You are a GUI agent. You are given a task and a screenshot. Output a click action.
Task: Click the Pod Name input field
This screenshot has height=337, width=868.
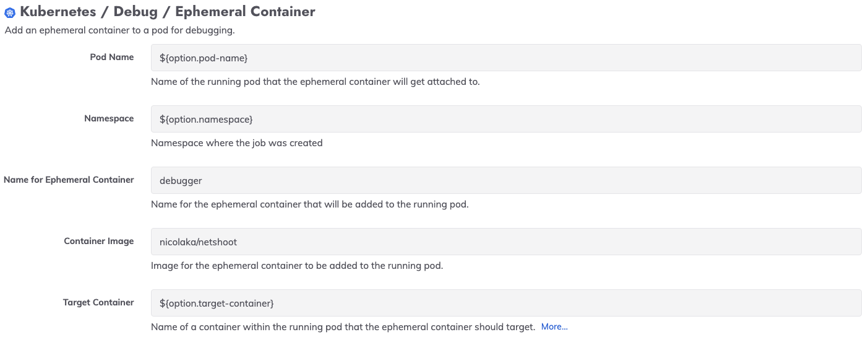coord(505,58)
